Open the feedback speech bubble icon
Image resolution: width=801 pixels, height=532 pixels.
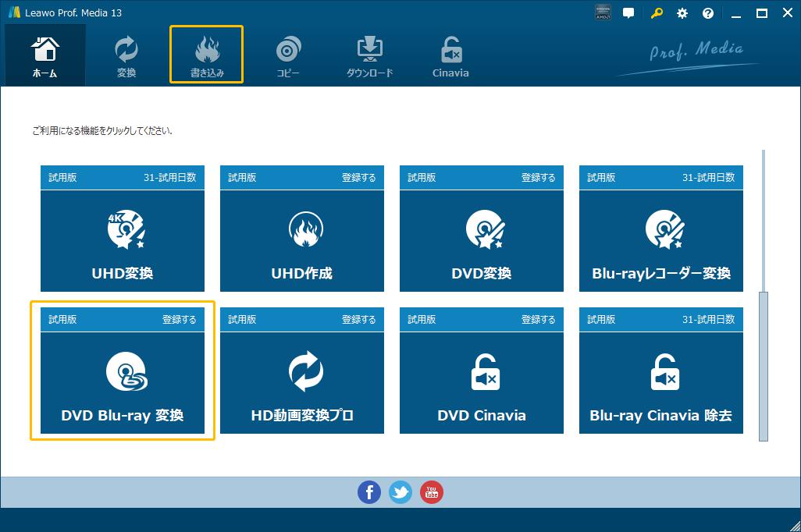(628, 13)
